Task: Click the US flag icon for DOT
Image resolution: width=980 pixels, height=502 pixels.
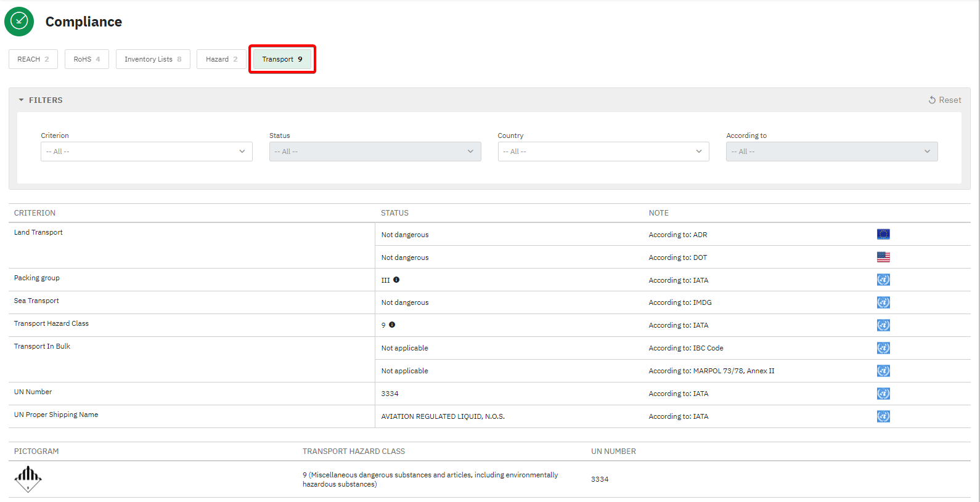Action: coord(883,257)
